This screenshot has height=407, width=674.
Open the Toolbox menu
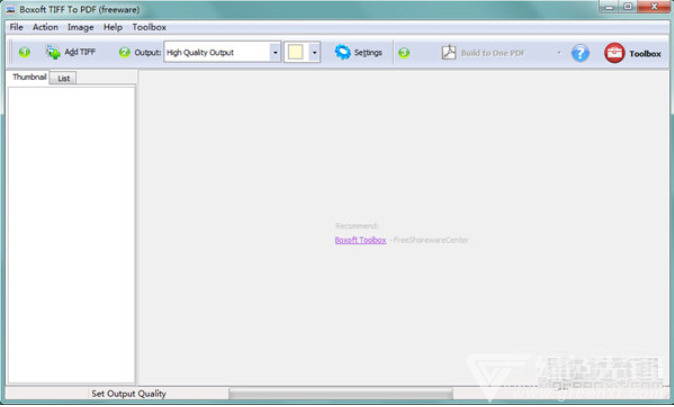tap(149, 27)
